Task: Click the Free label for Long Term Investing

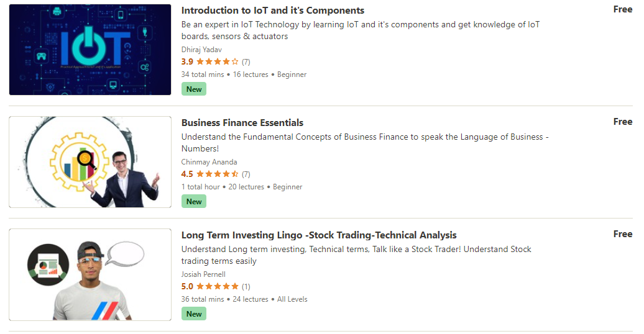Action: coord(623,234)
